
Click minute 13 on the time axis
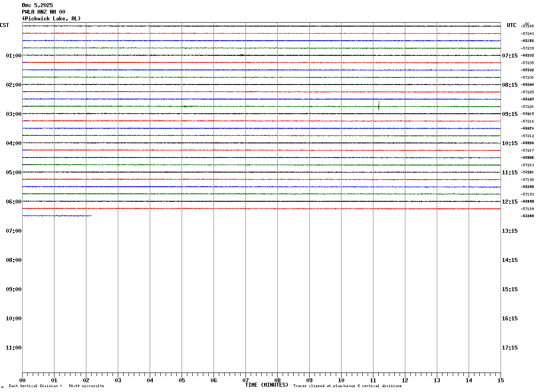[437, 380]
